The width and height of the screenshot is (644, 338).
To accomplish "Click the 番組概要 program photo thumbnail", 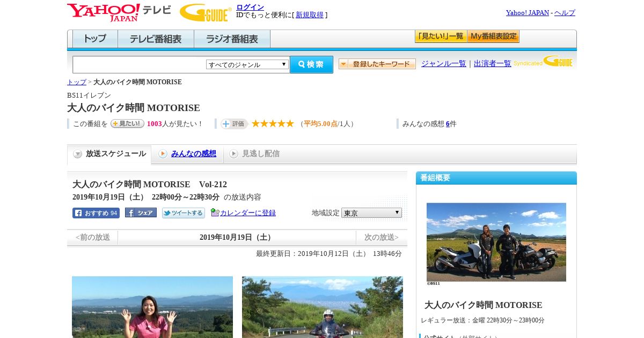I will (496, 243).
